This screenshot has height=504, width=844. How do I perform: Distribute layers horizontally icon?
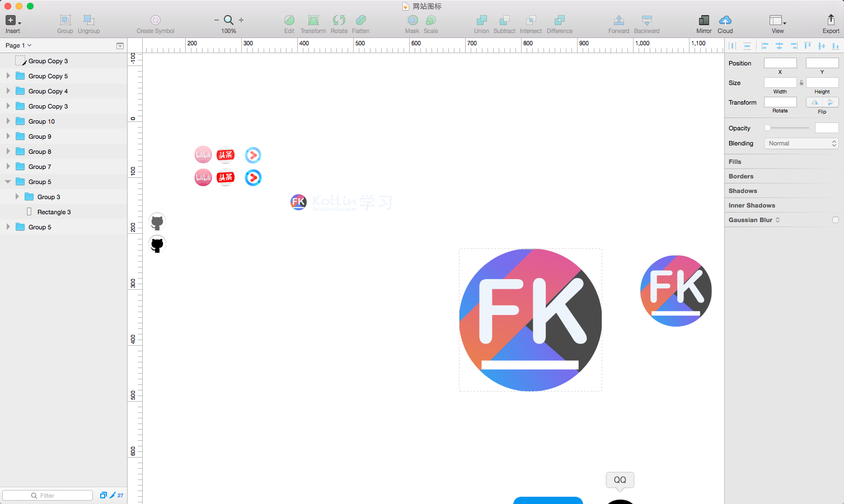733,46
